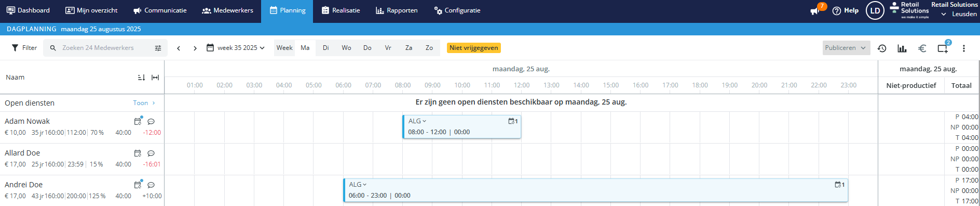Click the Zoeken 24 Medewerkers search field
980x206 pixels.
tap(105, 48)
